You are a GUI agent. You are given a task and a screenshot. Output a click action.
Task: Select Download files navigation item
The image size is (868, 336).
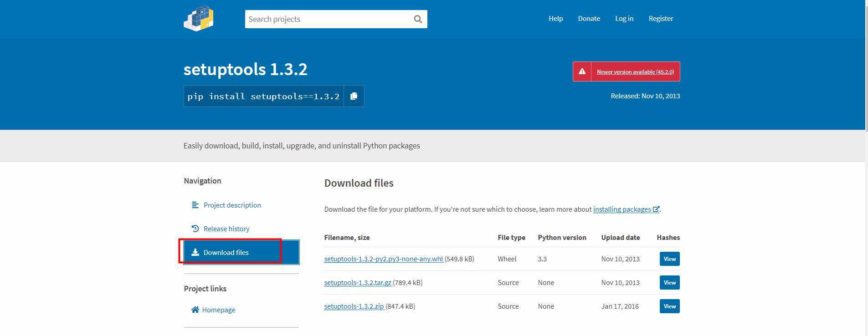(x=241, y=252)
